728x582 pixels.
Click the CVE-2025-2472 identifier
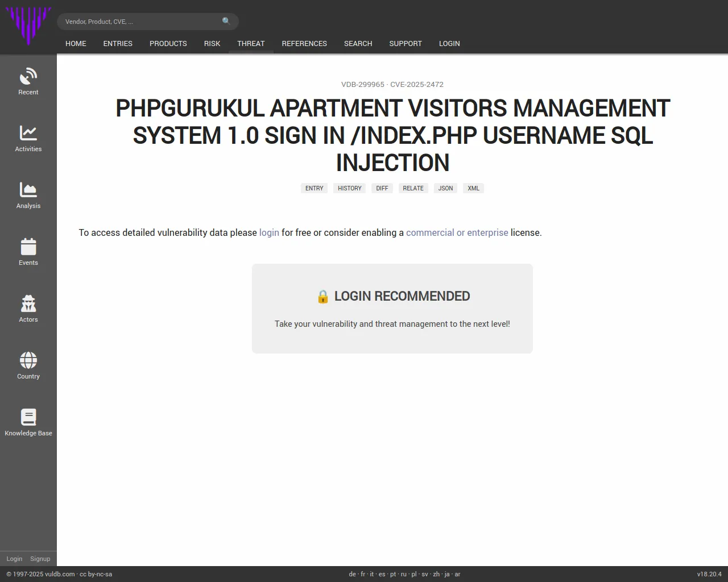(417, 84)
